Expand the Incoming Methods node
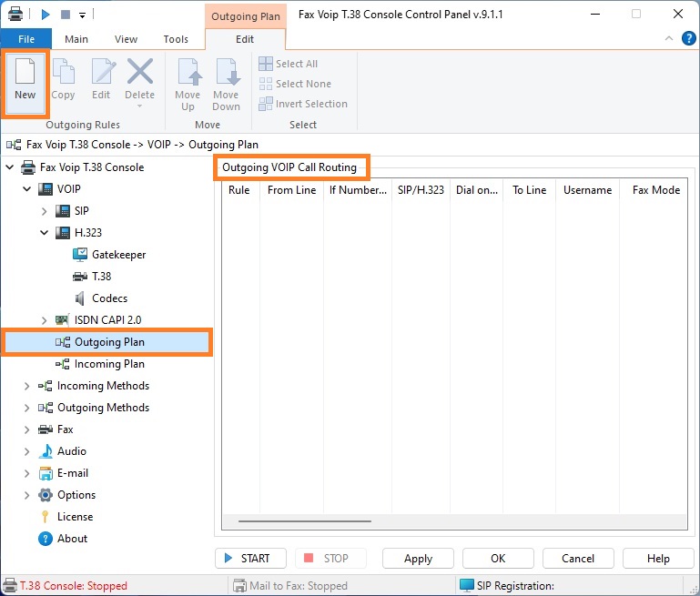The width and height of the screenshot is (700, 596). [26, 386]
